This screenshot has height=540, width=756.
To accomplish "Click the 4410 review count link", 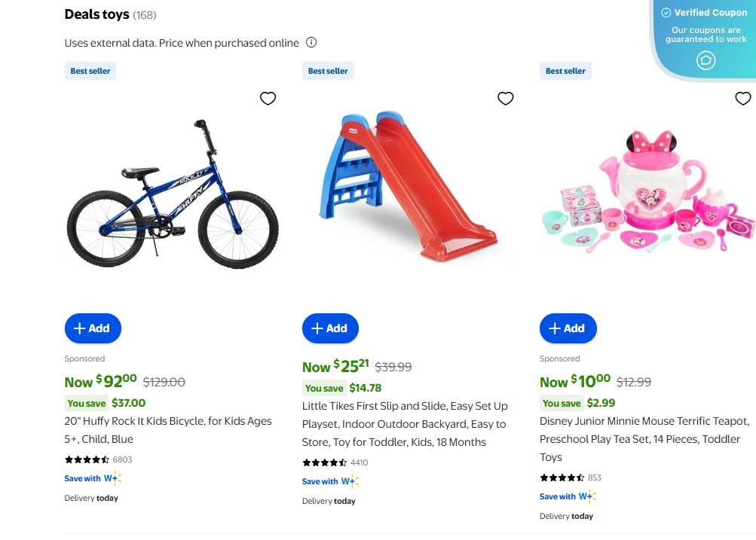I will click(359, 462).
